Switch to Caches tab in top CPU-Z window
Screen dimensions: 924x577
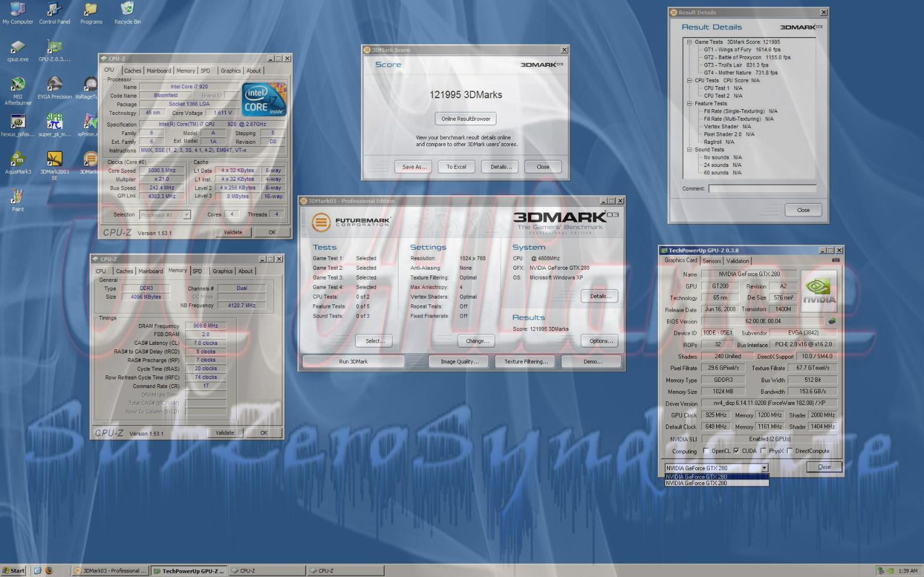[132, 70]
